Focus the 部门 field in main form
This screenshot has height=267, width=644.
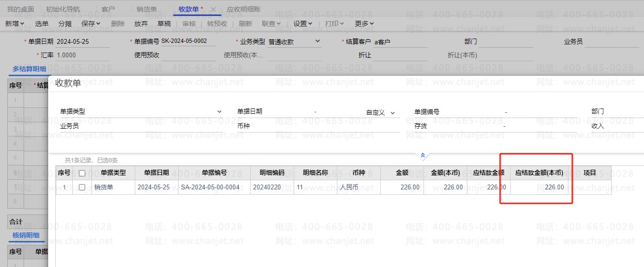506,42
